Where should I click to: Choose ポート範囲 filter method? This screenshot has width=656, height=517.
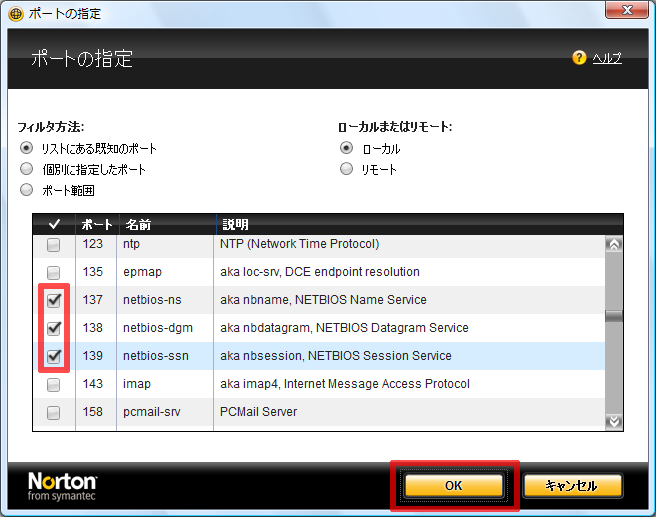tap(27, 190)
